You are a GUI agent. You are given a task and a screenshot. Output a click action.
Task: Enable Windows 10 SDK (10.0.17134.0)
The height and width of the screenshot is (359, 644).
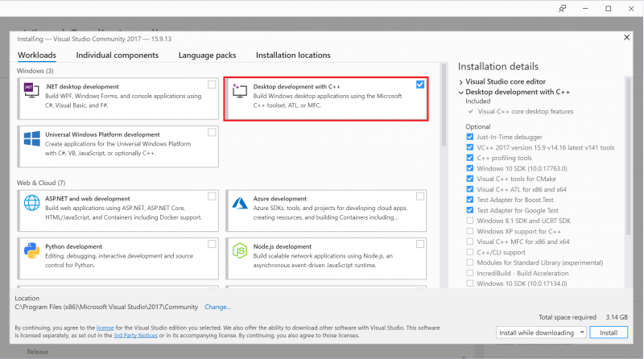coord(470,283)
